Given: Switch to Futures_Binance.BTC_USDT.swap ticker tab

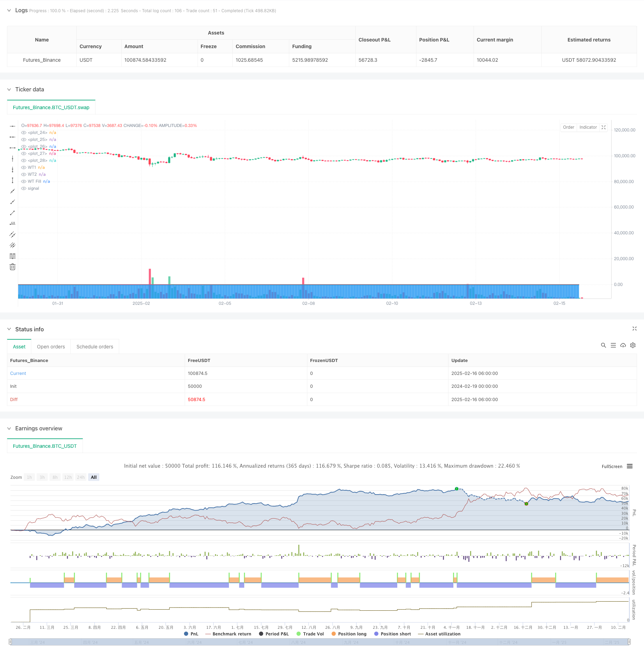Looking at the screenshot, I should point(51,107).
